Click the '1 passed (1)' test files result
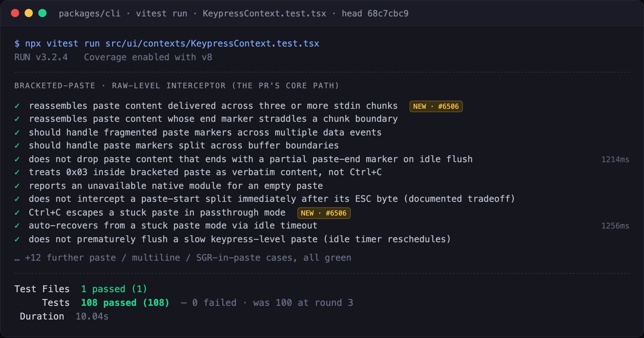 [114, 289]
